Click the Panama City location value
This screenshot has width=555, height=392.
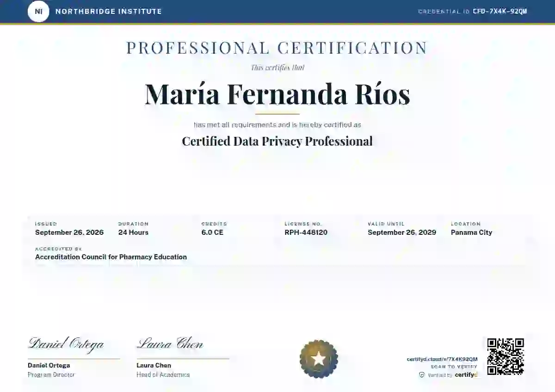(472, 233)
